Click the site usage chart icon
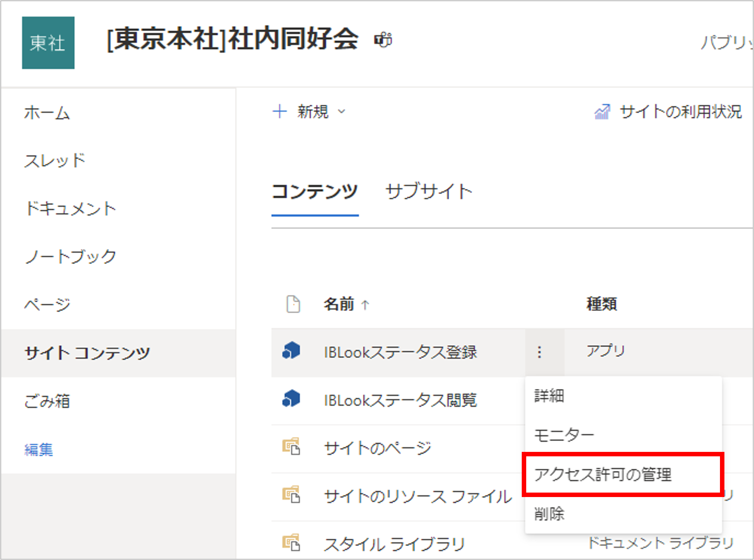Viewport: 754px width, 560px height. (602, 112)
